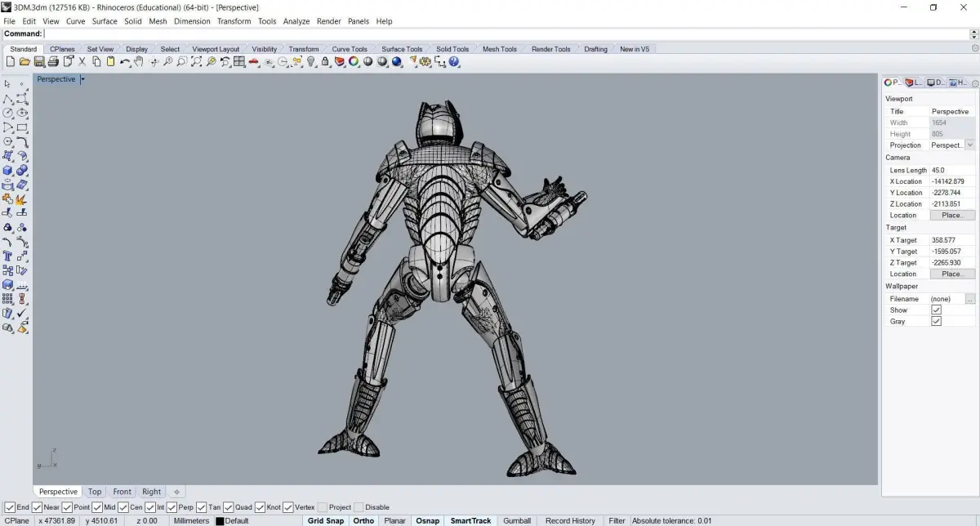Click Place button for Camera location

tap(951, 216)
